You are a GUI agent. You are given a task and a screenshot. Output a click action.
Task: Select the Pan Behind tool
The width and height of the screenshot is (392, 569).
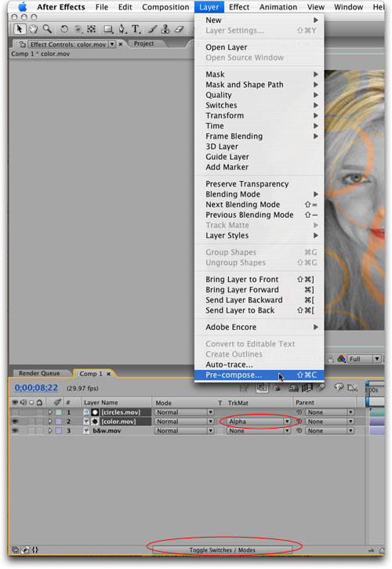(x=91, y=29)
